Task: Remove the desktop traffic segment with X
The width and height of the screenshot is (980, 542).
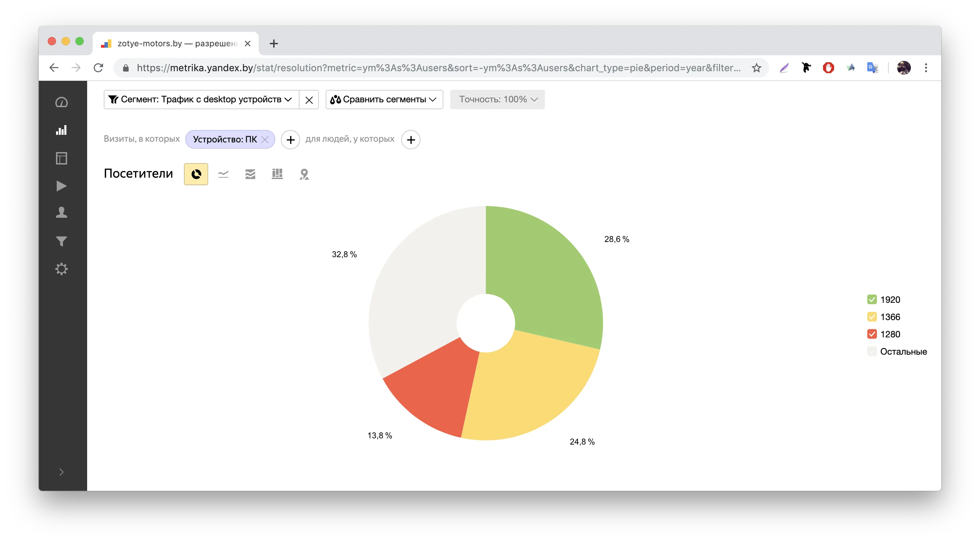Action: coord(309,100)
